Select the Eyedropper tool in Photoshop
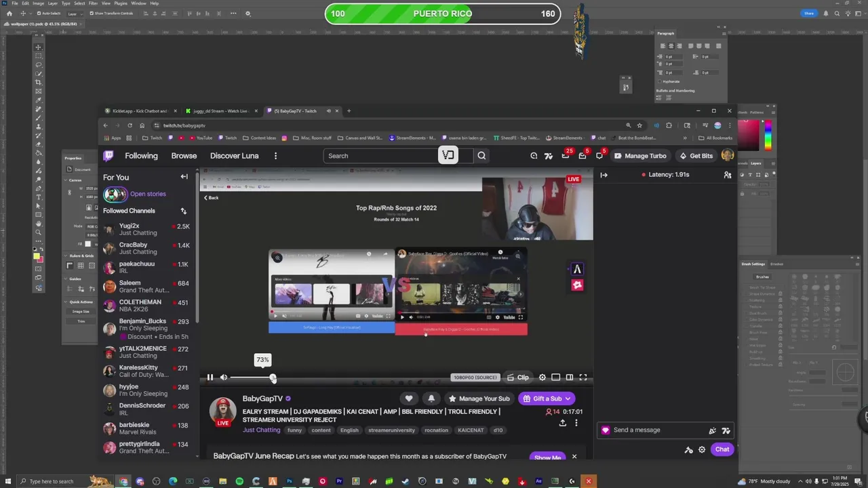868x488 pixels. coord(38,100)
